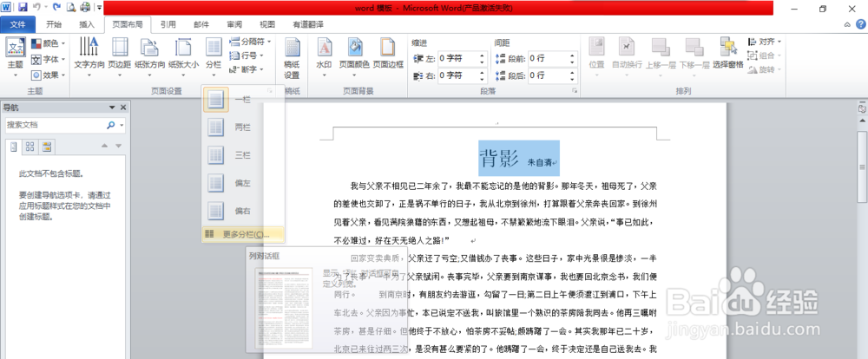Save the document using the floppy disk icon
The width and height of the screenshot is (868, 359).
coord(23,7)
